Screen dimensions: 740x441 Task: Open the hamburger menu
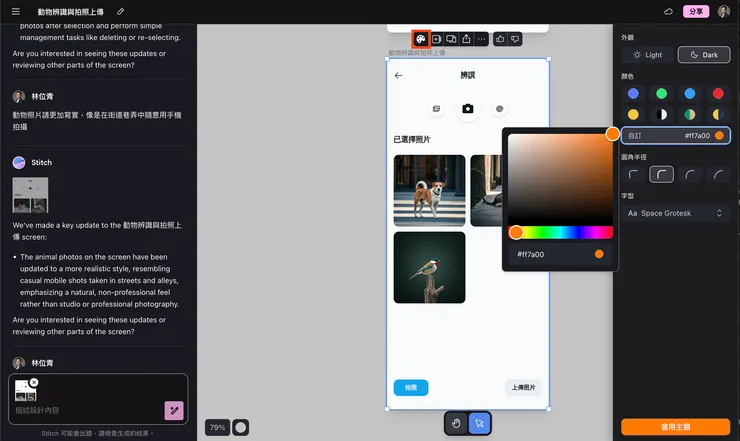16,11
